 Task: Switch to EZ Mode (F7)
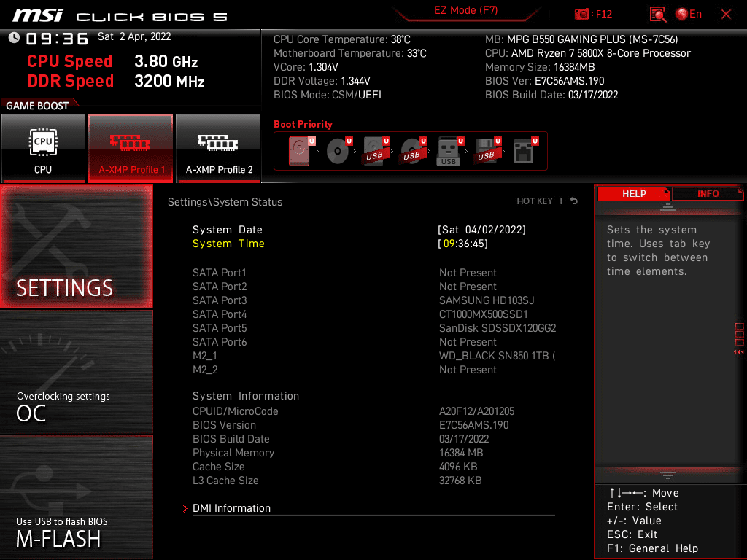pos(465,10)
